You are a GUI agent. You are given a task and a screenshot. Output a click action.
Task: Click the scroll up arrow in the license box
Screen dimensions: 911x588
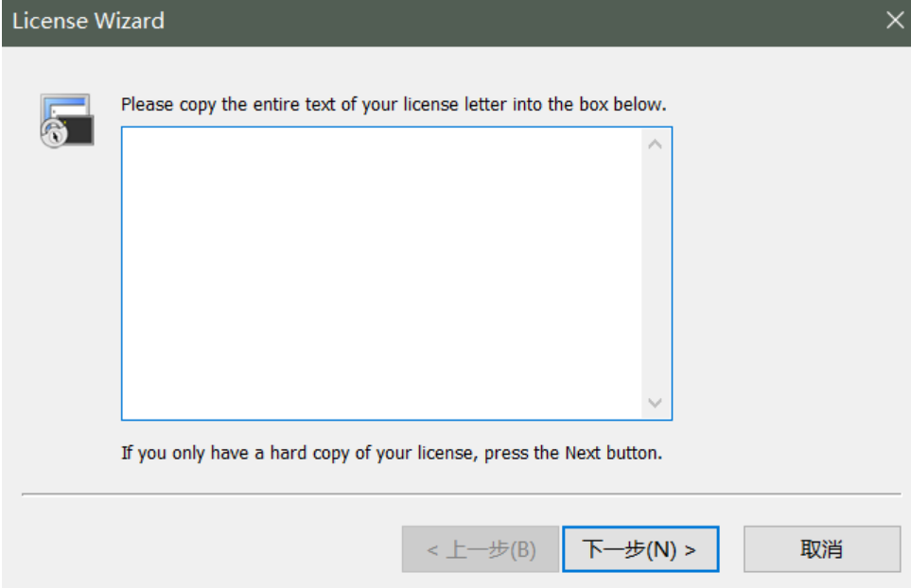[655, 145]
